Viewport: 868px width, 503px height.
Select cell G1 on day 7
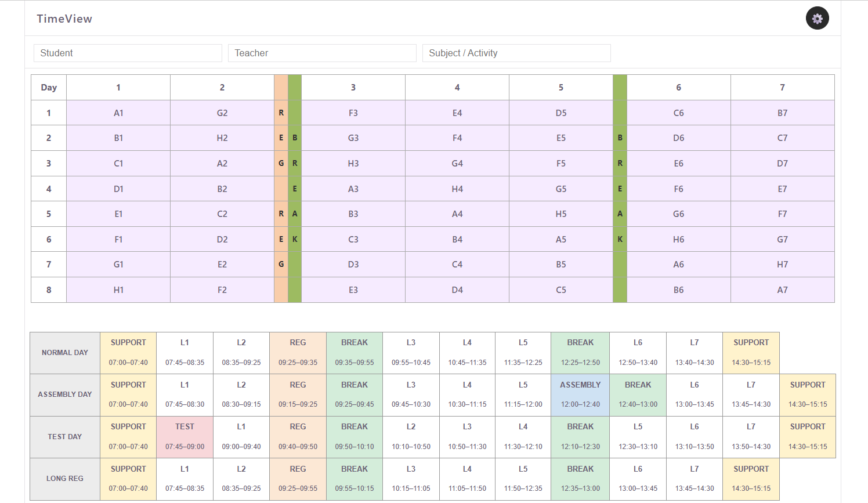pos(118,265)
